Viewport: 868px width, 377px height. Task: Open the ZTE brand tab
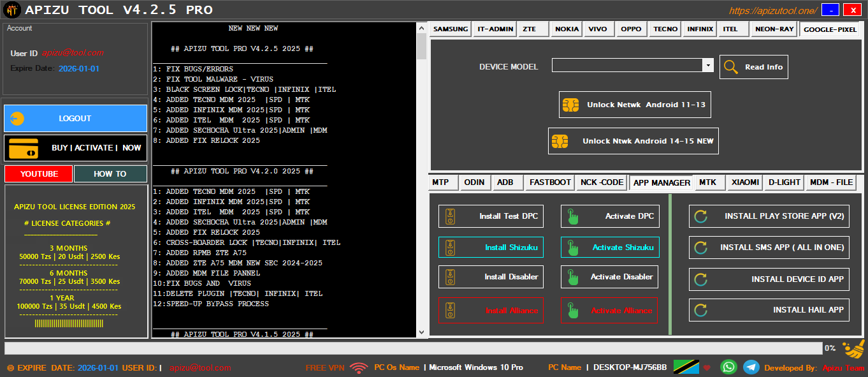[x=533, y=29]
